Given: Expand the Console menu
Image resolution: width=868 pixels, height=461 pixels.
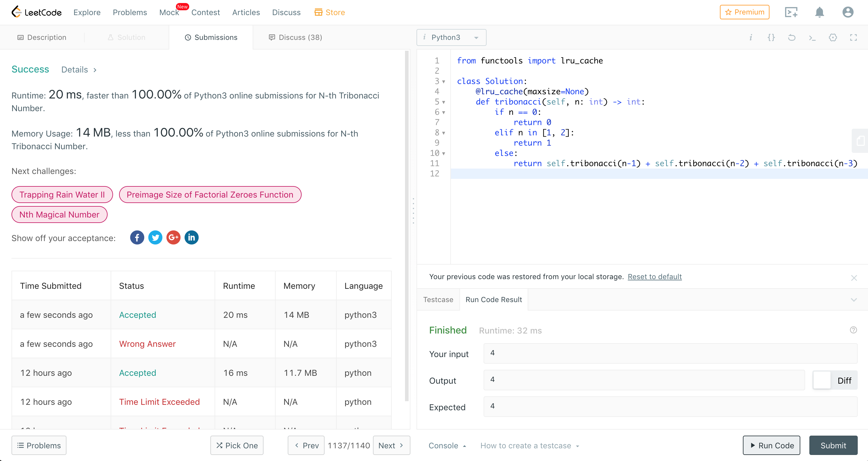Looking at the screenshot, I should pyautogui.click(x=447, y=446).
